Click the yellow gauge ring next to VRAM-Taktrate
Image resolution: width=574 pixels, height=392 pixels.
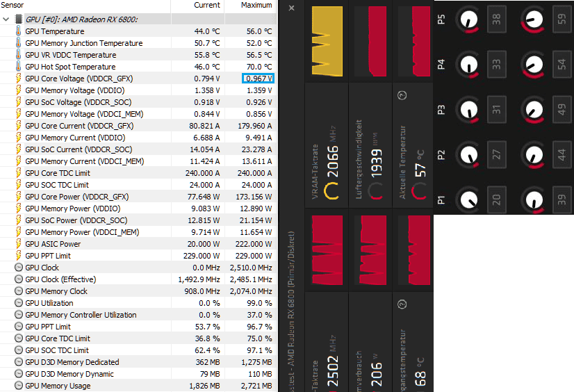(331, 190)
